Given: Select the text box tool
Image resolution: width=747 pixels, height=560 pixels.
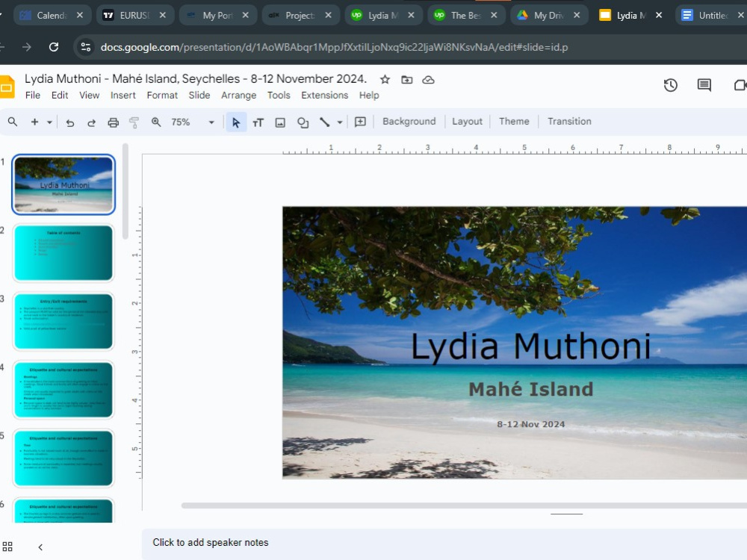Looking at the screenshot, I should coord(258,122).
